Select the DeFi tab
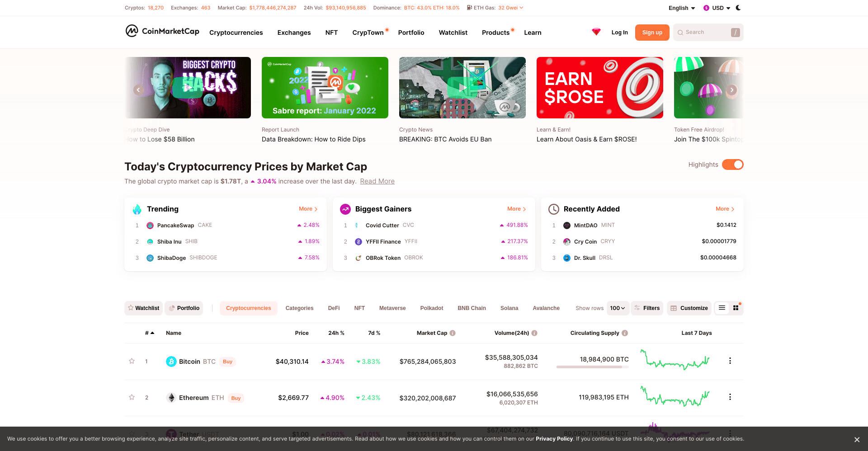This screenshot has width=868, height=451. [334, 308]
